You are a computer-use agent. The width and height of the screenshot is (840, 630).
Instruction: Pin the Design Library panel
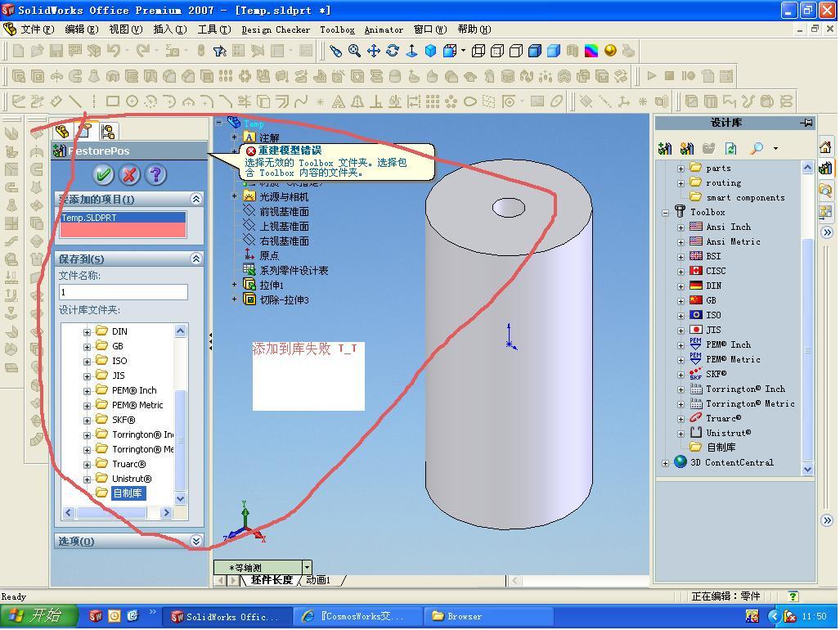pyautogui.click(x=806, y=123)
